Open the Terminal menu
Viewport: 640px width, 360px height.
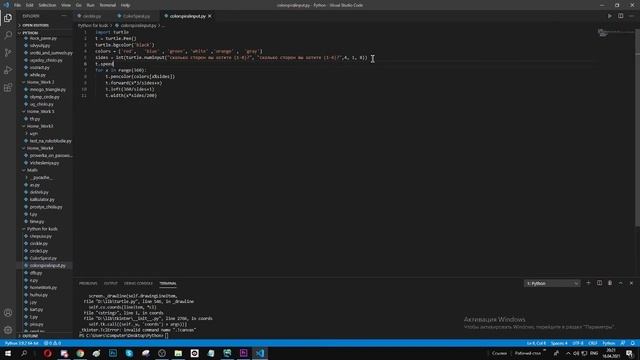point(108,5)
